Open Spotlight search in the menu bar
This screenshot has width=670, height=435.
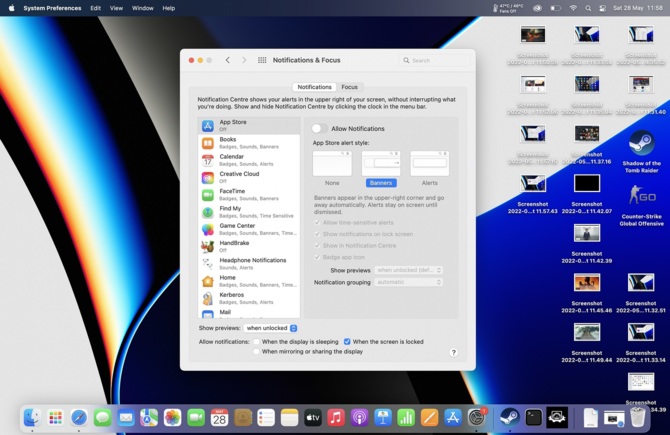coord(588,8)
